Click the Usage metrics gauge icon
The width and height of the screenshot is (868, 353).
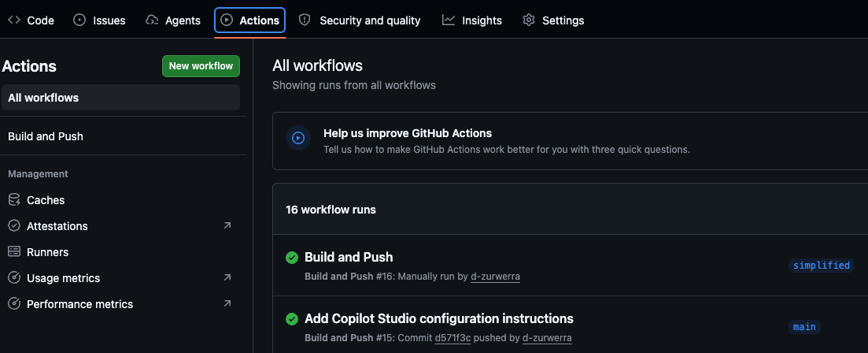(14, 278)
